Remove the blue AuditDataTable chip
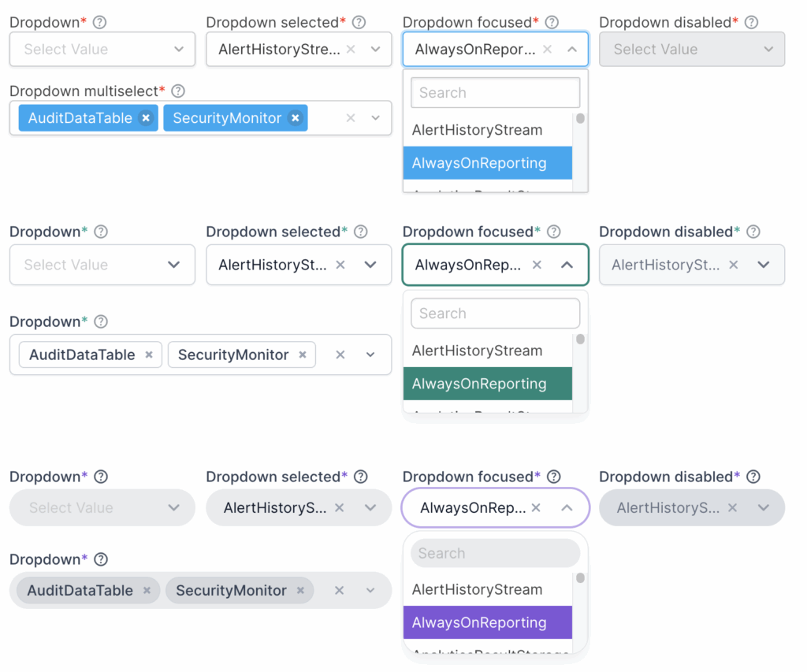Screen dimensions: 807x672 pyautogui.click(x=146, y=118)
